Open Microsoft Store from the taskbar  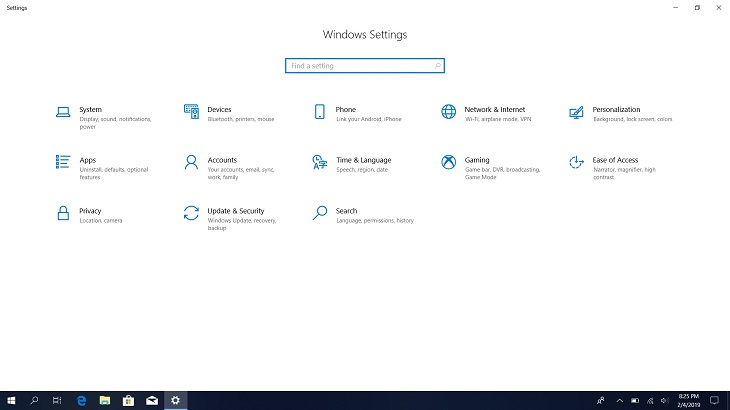pos(128,400)
